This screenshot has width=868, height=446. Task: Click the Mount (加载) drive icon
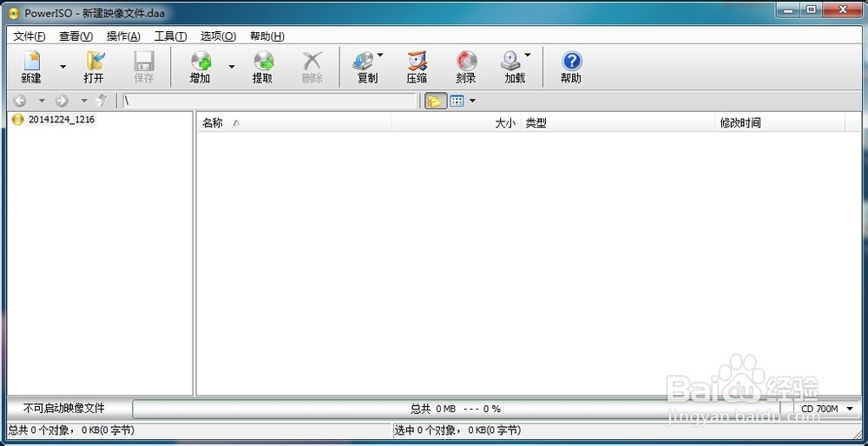coord(511,61)
